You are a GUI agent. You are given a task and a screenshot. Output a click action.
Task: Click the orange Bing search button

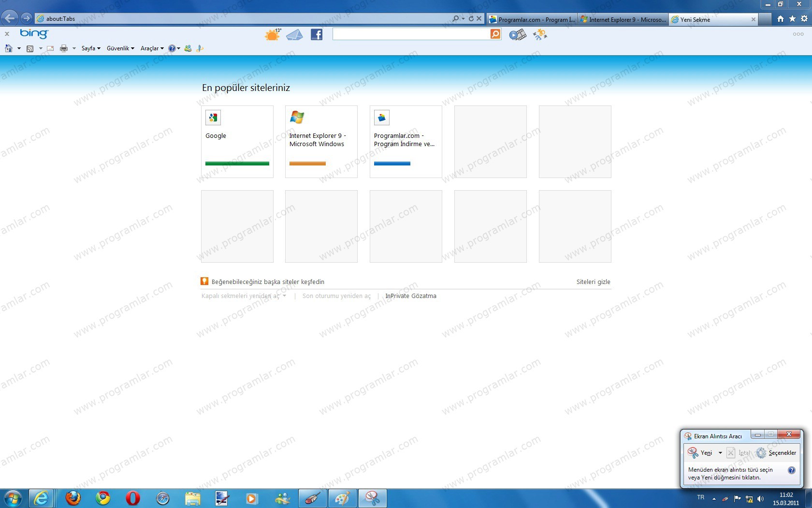495,34
